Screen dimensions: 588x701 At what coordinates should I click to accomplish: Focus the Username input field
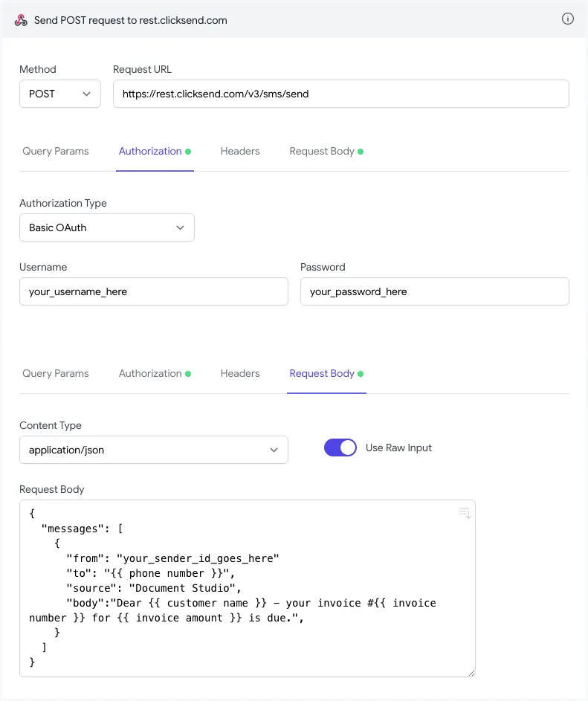pos(153,291)
